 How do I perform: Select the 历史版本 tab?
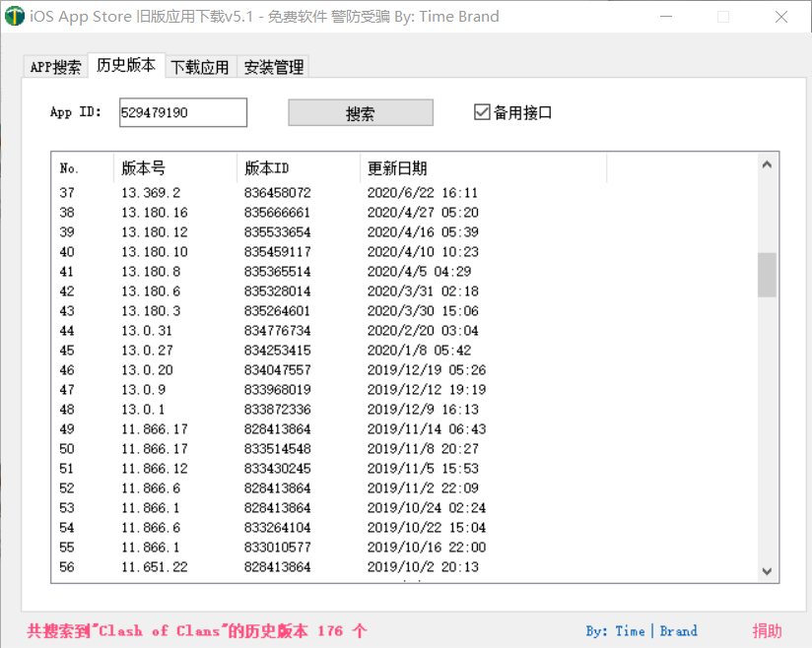pos(125,65)
